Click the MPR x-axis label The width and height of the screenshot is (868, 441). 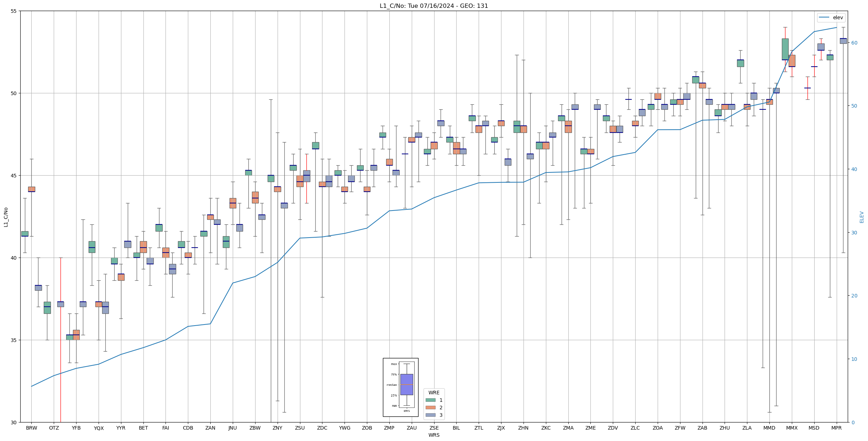click(837, 428)
